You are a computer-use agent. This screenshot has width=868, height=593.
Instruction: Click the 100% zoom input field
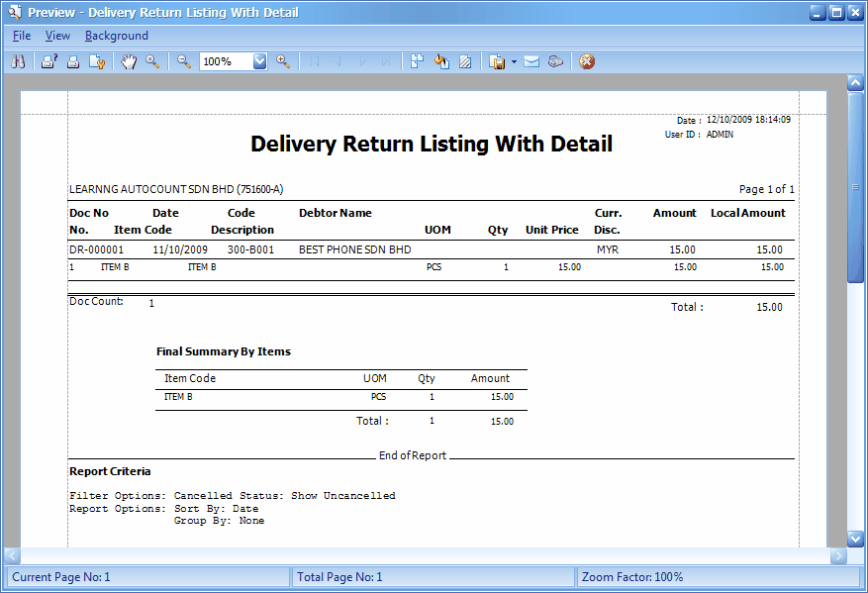click(227, 61)
